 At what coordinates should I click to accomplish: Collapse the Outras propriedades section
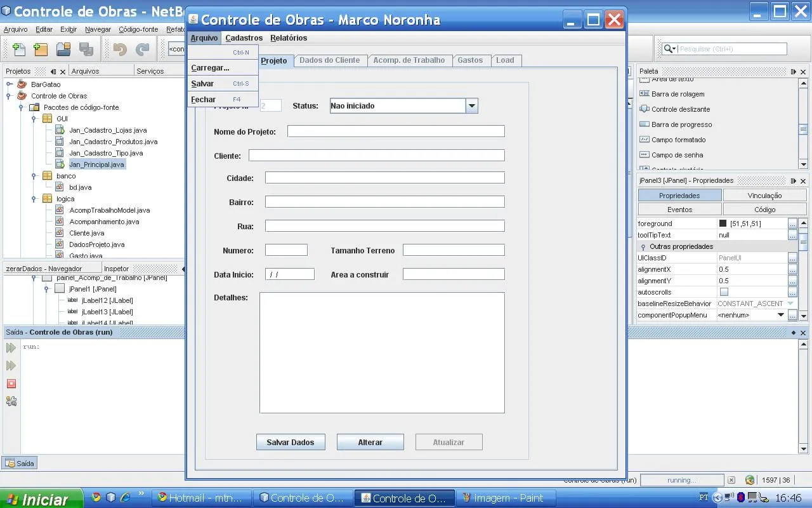pyautogui.click(x=643, y=247)
